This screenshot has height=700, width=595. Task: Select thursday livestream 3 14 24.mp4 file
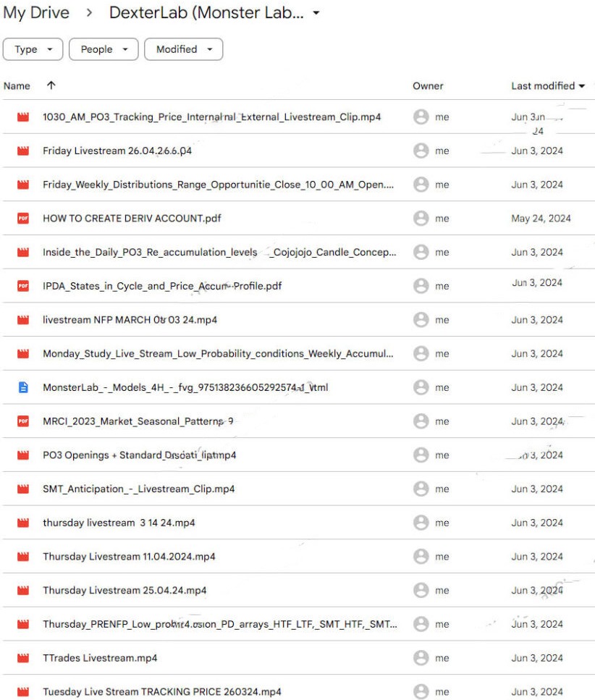click(119, 523)
